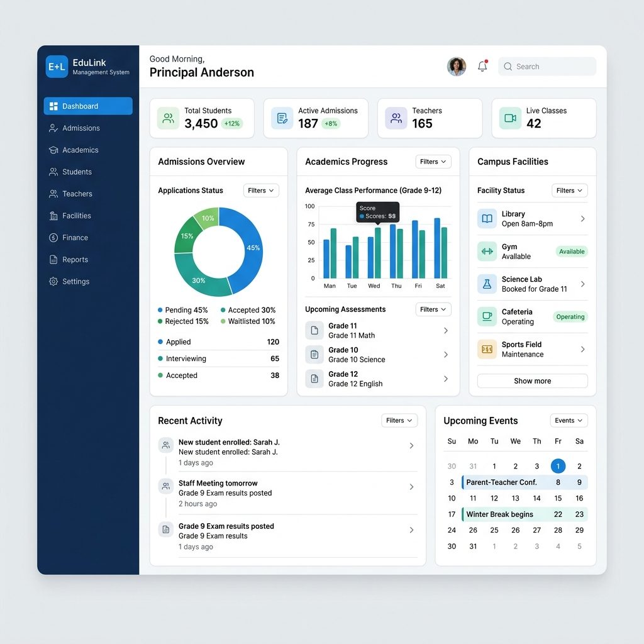Open the Winter Break begins calendar event
644x644 pixels.
click(x=525, y=514)
